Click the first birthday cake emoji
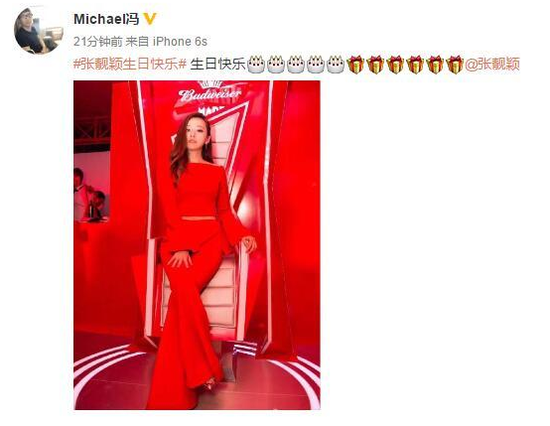 (256, 65)
